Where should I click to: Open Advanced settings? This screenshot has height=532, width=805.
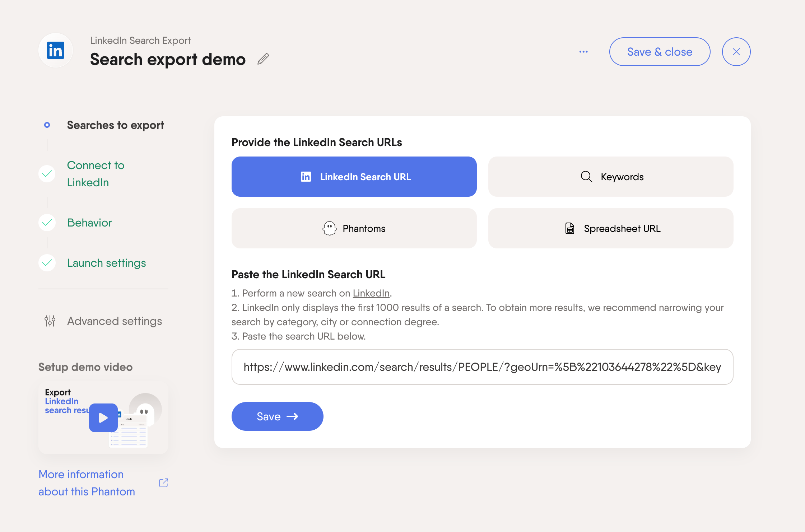[x=115, y=321]
